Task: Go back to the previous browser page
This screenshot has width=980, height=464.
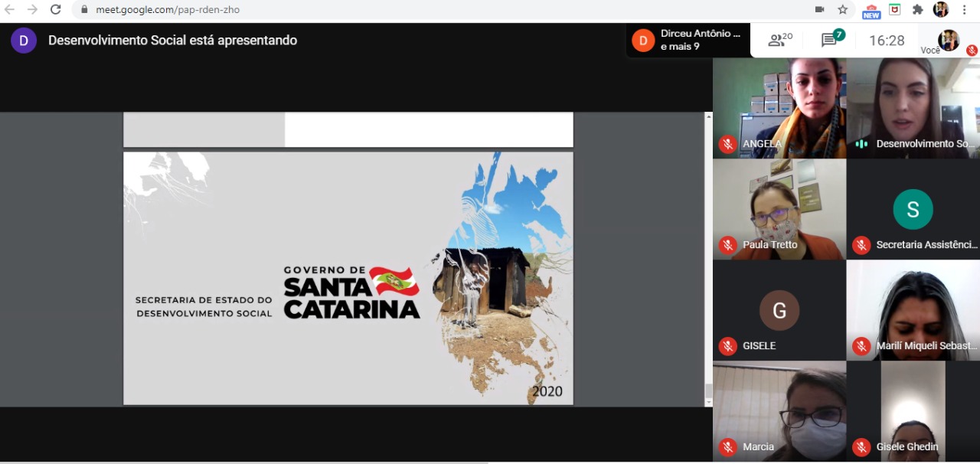Action: [x=10, y=9]
